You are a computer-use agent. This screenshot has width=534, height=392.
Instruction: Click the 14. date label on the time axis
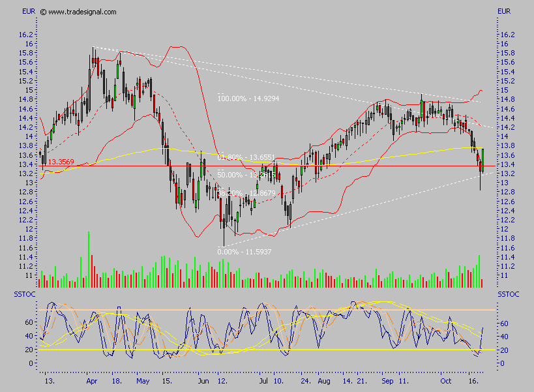pyautogui.click(x=348, y=381)
